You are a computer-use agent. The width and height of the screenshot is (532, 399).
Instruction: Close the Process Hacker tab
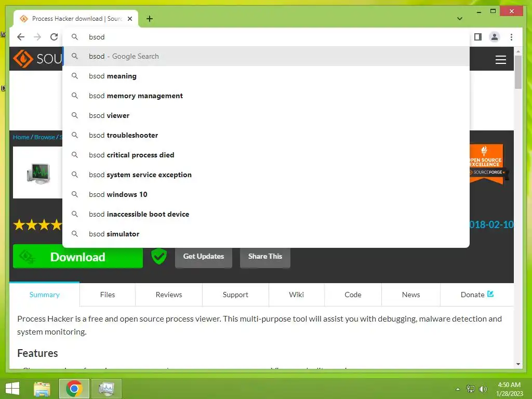click(130, 19)
